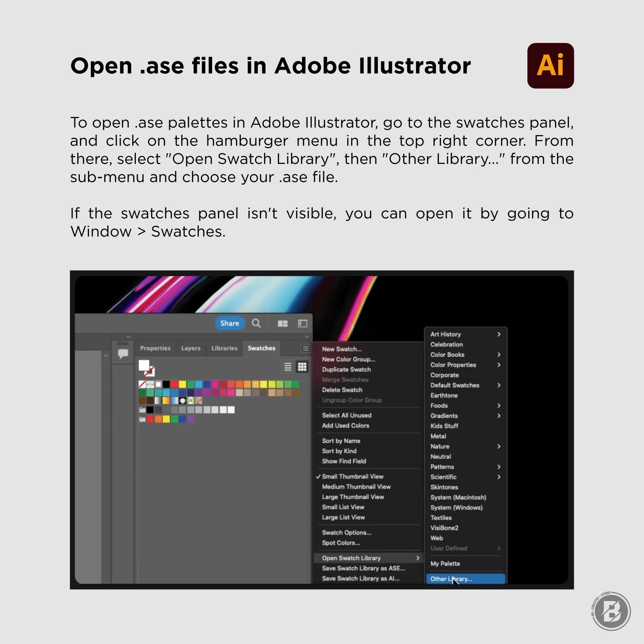Select Other Library menu entry
The height and width of the screenshot is (644, 644).
coord(466,579)
